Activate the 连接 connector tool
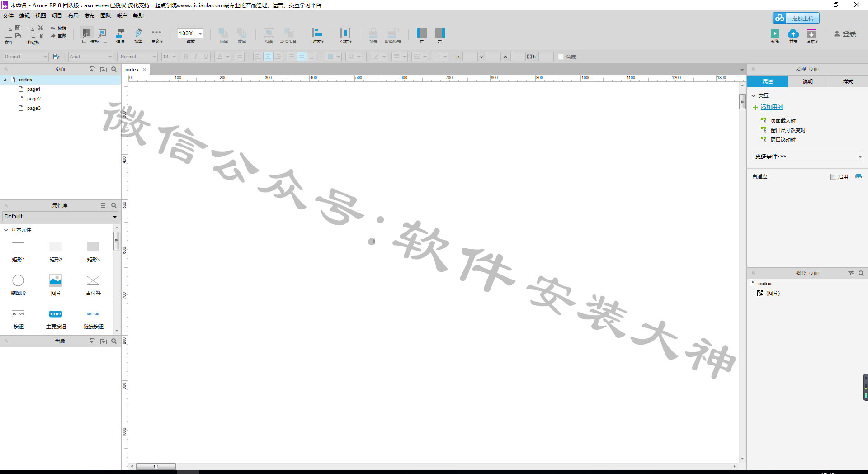 [120, 35]
